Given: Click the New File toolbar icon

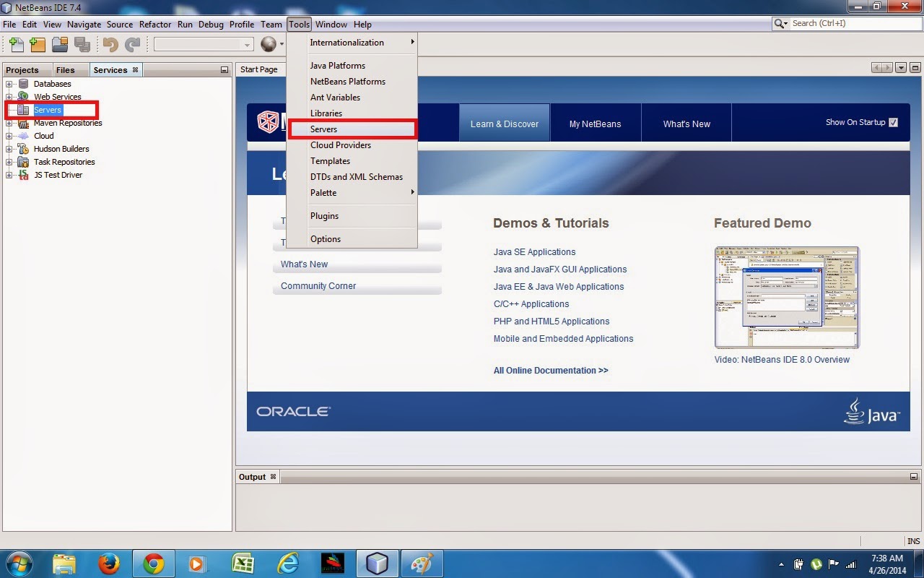Looking at the screenshot, I should click(16, 44).
